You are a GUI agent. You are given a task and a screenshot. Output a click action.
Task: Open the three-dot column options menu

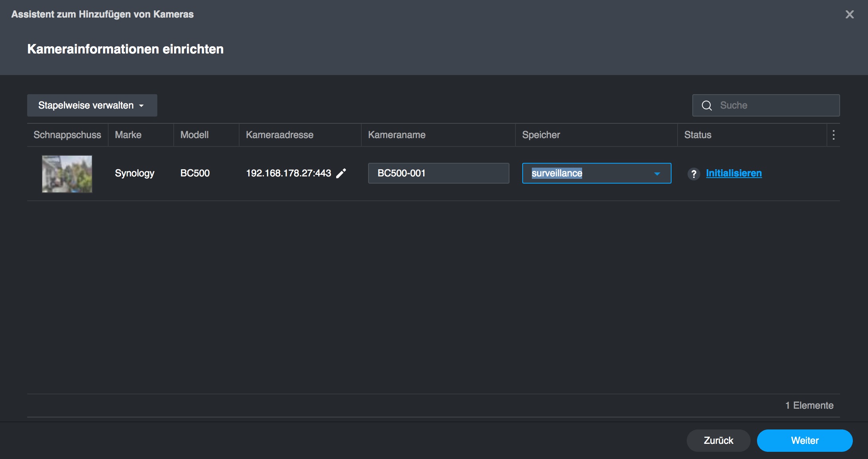(x=834, y=135)
